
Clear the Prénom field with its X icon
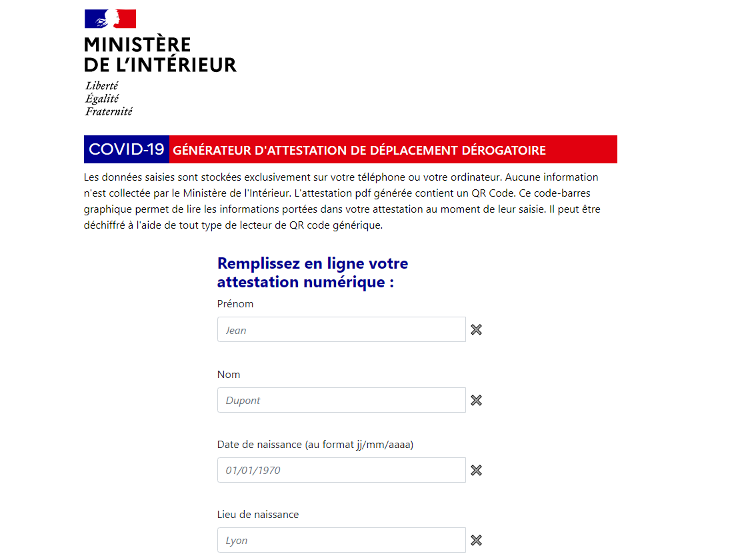click(x=476, y=329)
